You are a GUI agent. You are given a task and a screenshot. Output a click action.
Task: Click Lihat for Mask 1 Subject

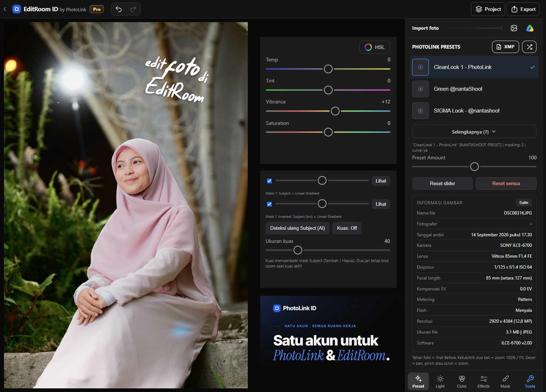click(381, 181)
